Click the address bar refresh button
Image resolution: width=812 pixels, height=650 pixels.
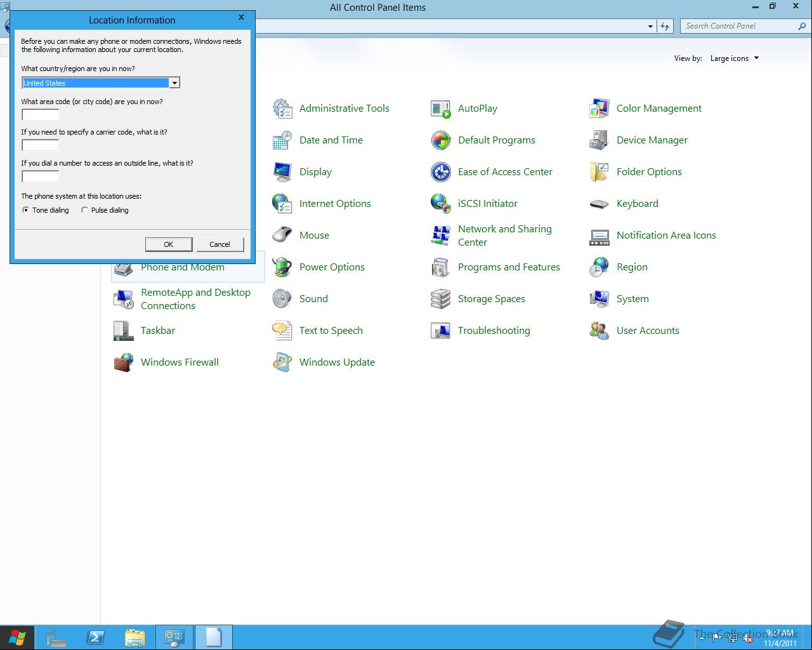pos(665,26)
